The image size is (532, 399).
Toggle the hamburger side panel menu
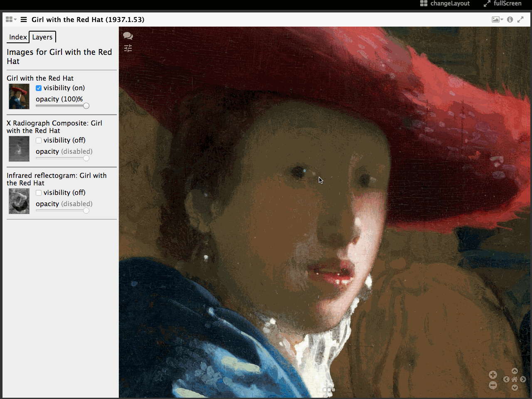(24, 20)
